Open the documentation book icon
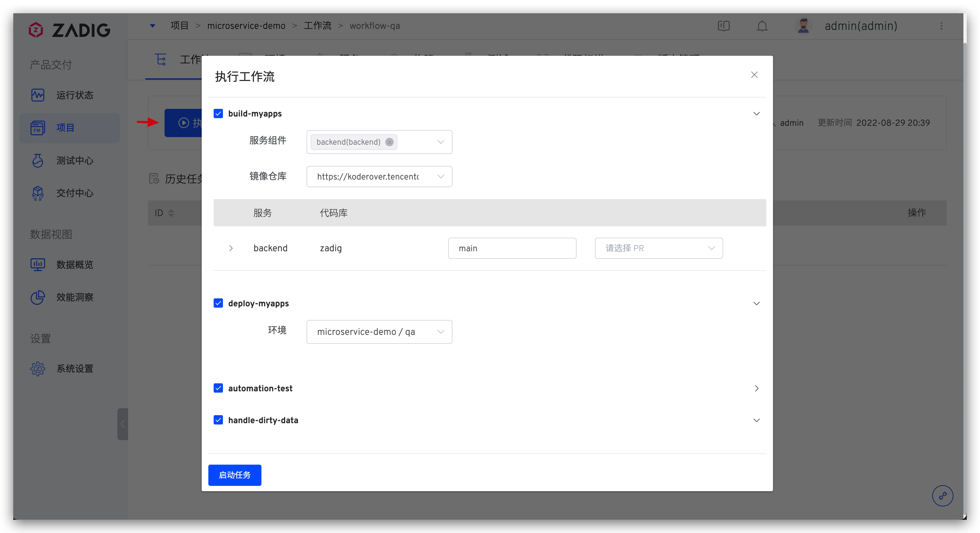The width and height of the screenshot is (980, 533). pyautogui.click(x=723, y=26)
